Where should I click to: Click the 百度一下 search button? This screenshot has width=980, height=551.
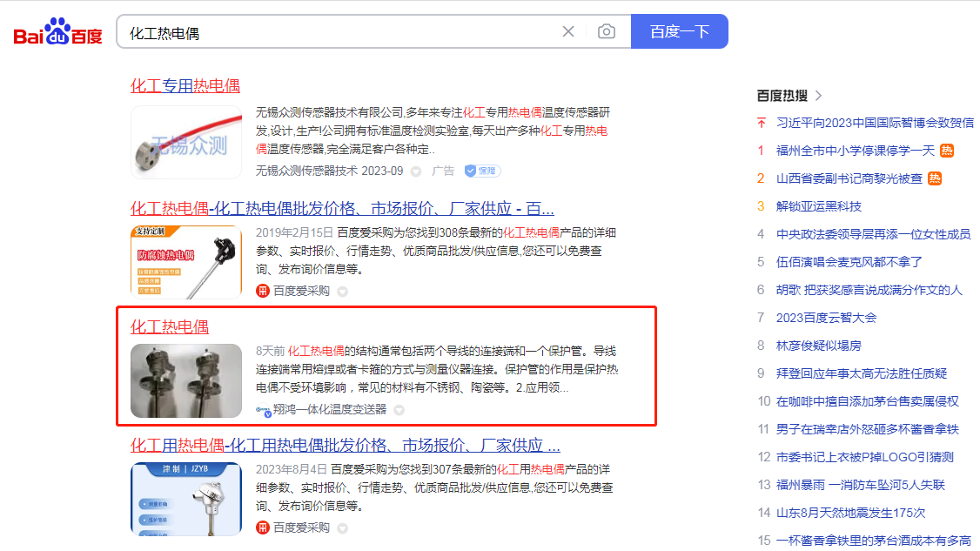click(680, 31)
